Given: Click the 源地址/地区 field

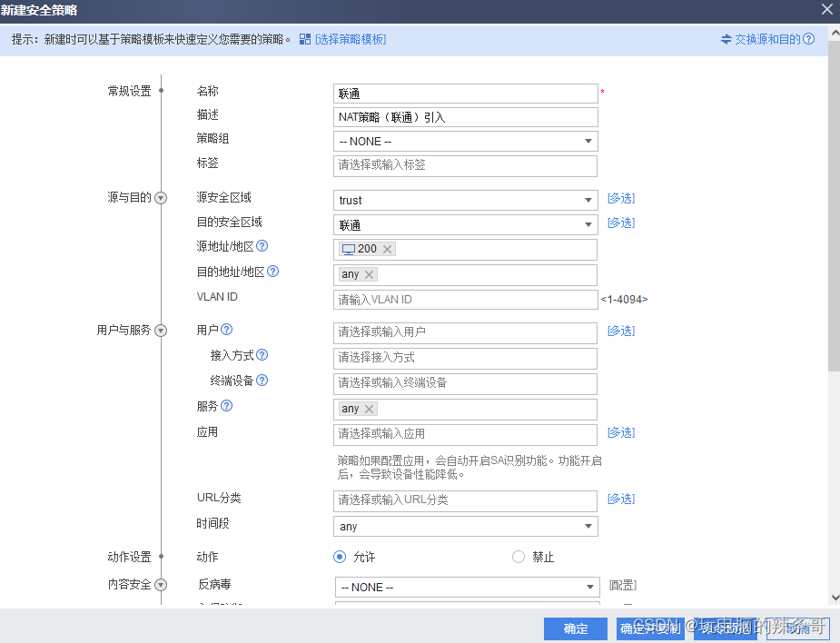Looking at the screenshot, I should click(x=466, y=250).
